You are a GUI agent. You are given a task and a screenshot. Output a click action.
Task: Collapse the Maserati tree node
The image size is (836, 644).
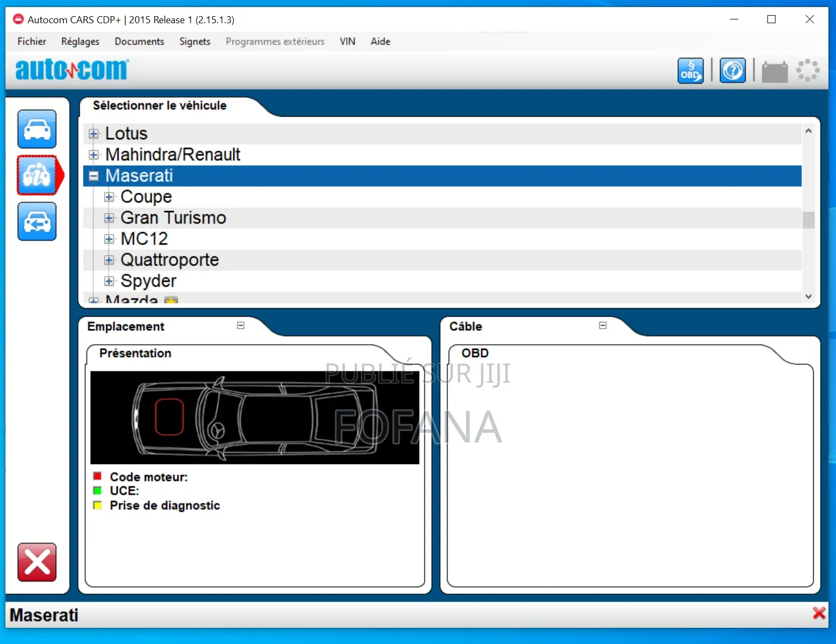click(x=93, y=176)
